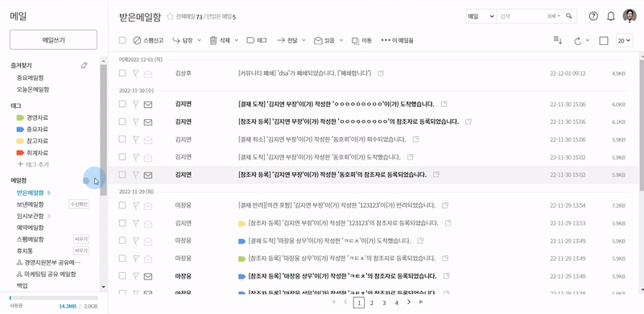The width and height of the screenshot is (644, 314).
Task: Open 중요메일함 in favorites
Action: click(x=31, y=77)
